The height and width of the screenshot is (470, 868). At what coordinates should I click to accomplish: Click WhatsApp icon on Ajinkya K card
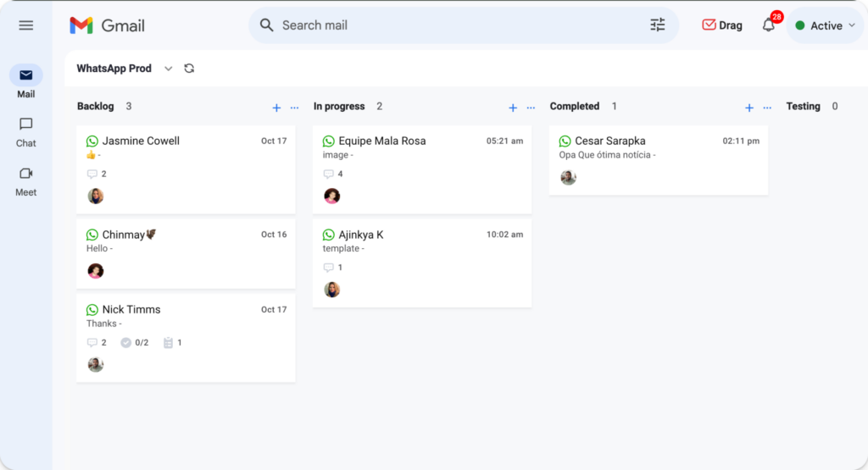click(x=328, y=235)
